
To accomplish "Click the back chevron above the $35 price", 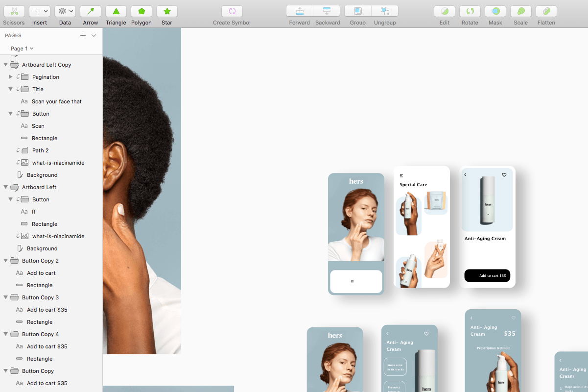I will (471, 318).
